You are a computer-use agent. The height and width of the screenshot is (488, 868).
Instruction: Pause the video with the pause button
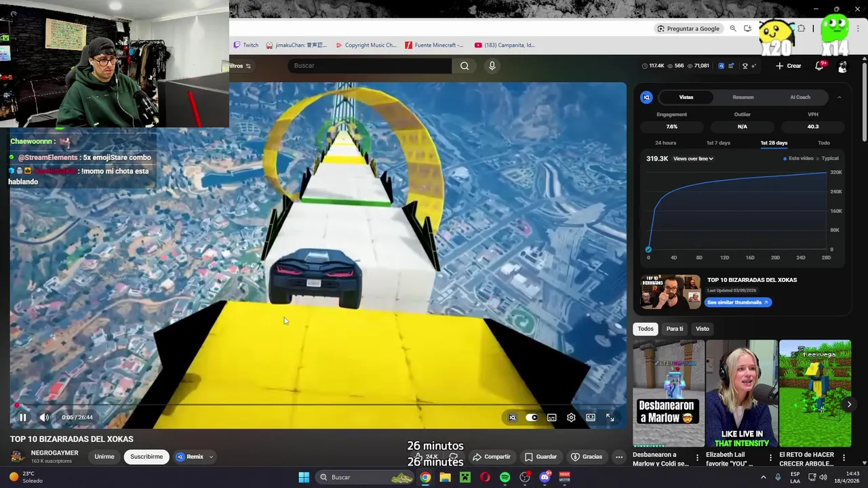coord(22,418)
